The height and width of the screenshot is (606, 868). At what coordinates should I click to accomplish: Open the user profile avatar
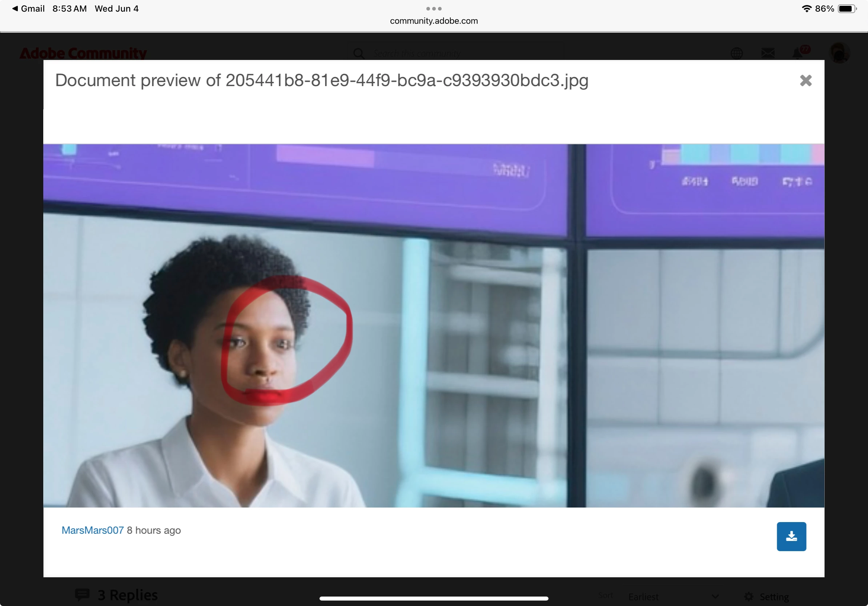click(x=839, y=53)
